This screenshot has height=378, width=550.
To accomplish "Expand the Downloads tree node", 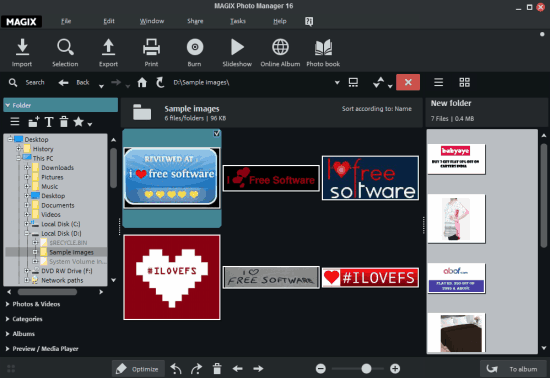I will click(27, 168).
